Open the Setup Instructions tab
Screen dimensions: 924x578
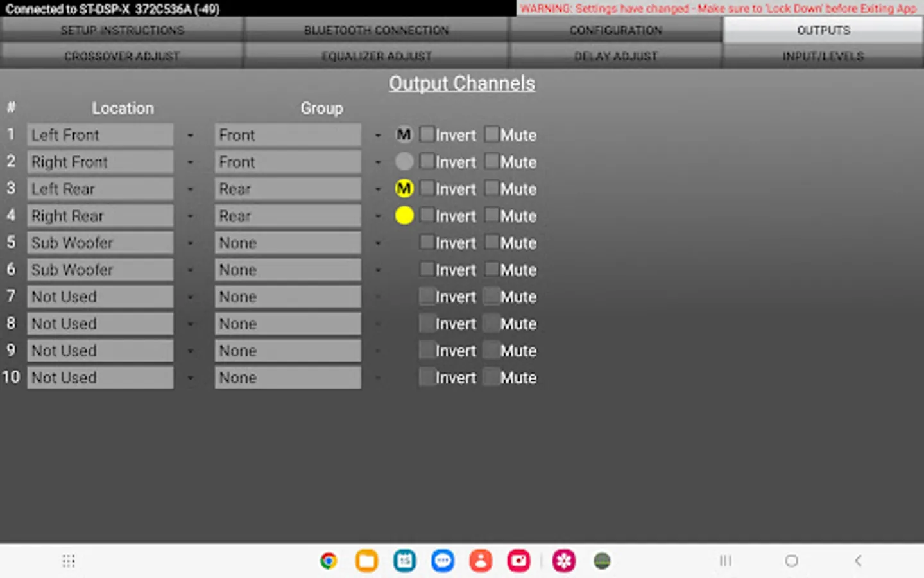click(122, 30)
